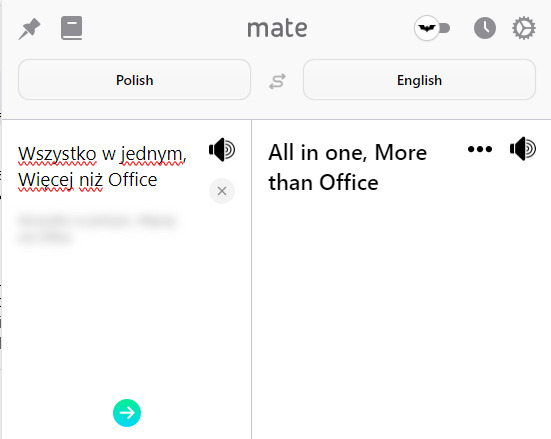Open translation more options menu
The width and height of the screenshot is (551, 439).
pyautogui.click(x=480, y=149)
